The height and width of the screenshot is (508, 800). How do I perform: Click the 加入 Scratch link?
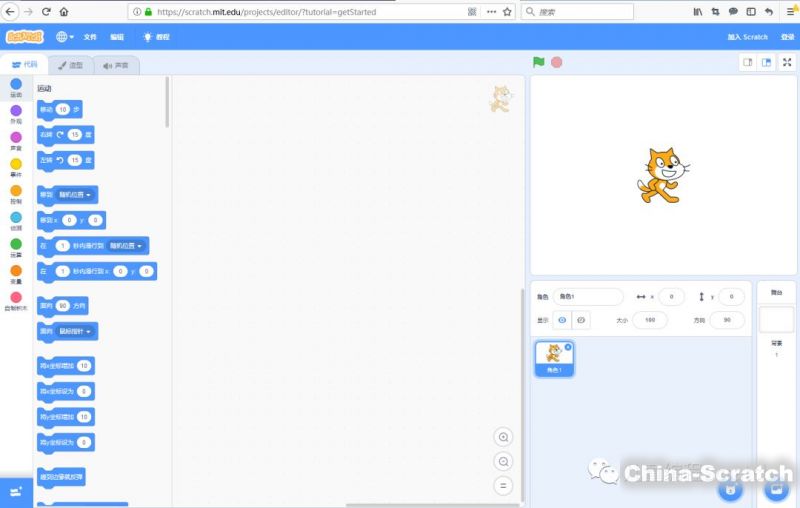click(x=747, y=37)
